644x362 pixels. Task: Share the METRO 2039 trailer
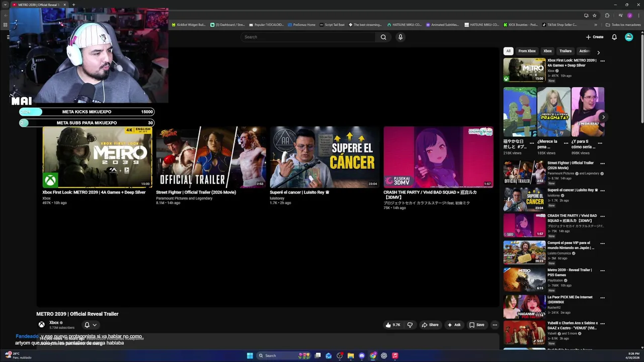pyautogui.click(x=430, y=325)
